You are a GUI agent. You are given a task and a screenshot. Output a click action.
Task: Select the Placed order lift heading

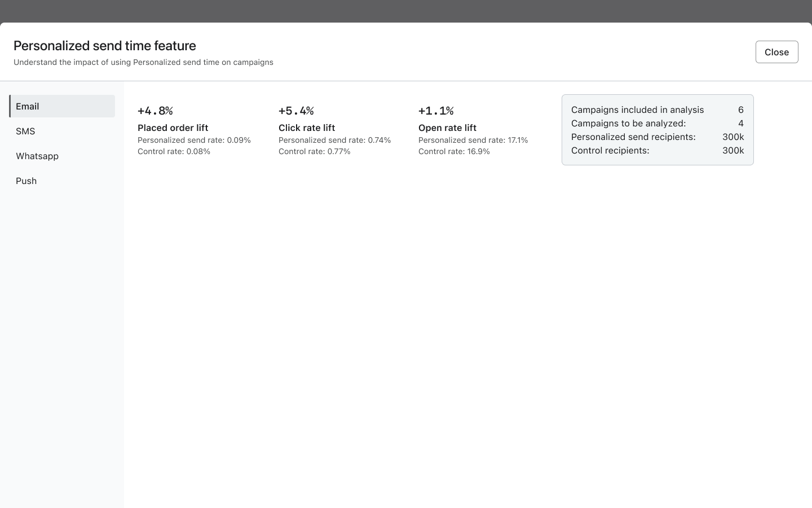pos(173,128)
